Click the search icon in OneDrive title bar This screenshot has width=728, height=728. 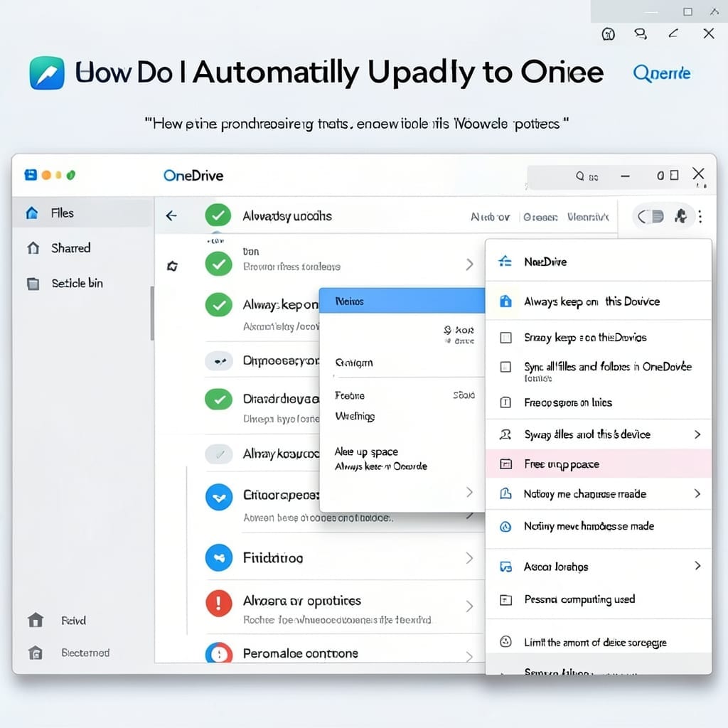(x=580, y=176)
